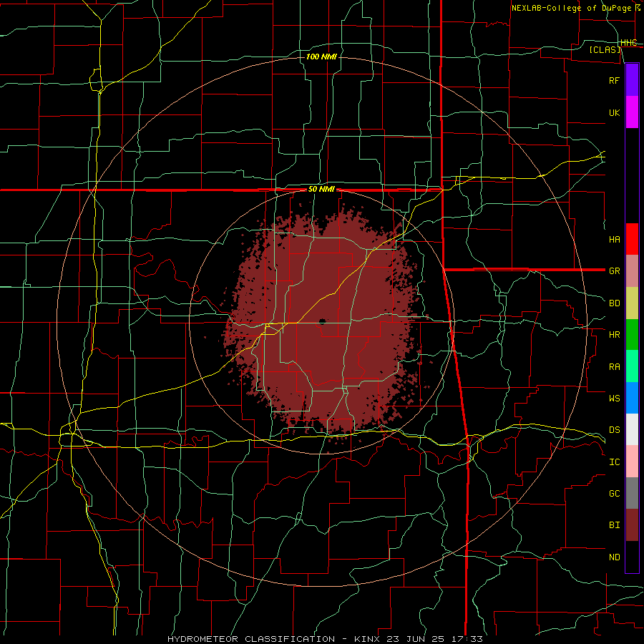Click the light green RA legend swatch
The height and width of the screenshot is (644, 644).
click(x=632, y=366)
